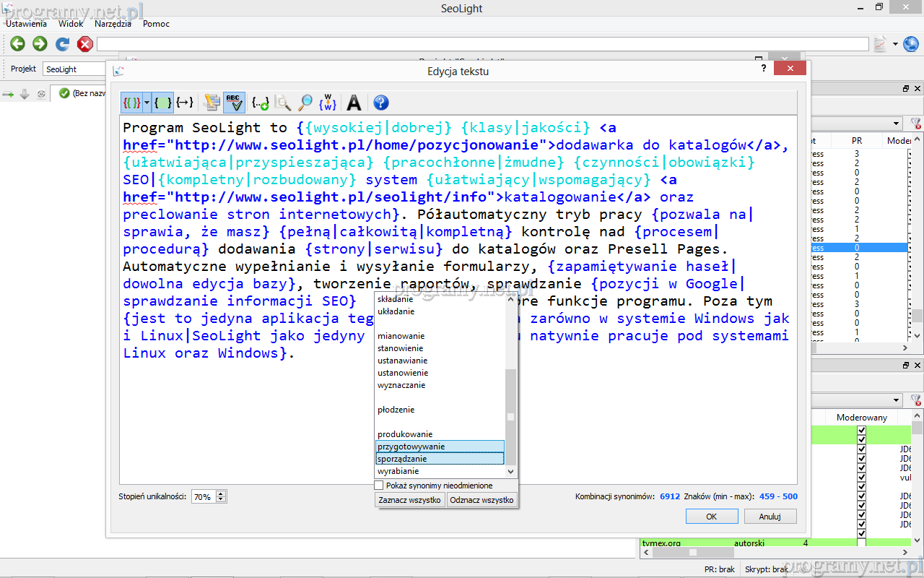
Task: Click the braces with arrow icon
Action: click(185, 103)
